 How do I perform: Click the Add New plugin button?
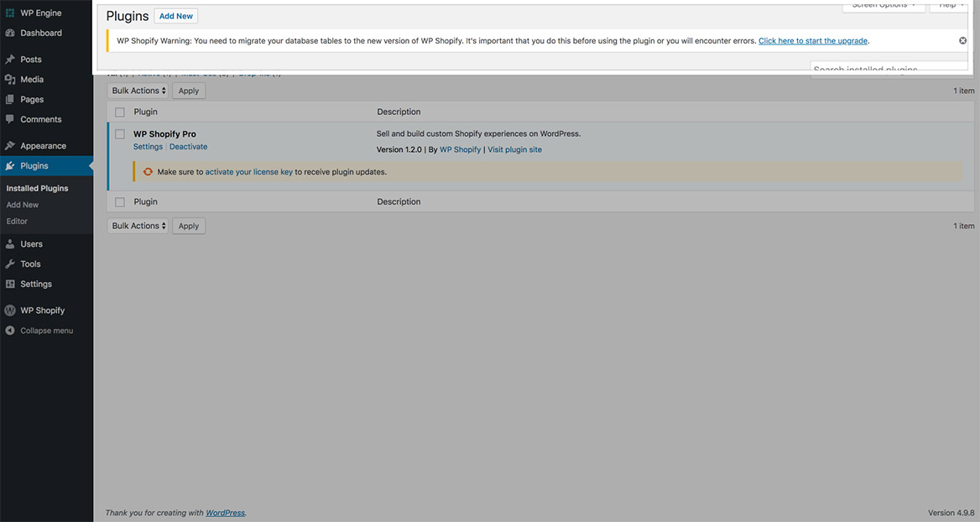click(x=175, y=16)
